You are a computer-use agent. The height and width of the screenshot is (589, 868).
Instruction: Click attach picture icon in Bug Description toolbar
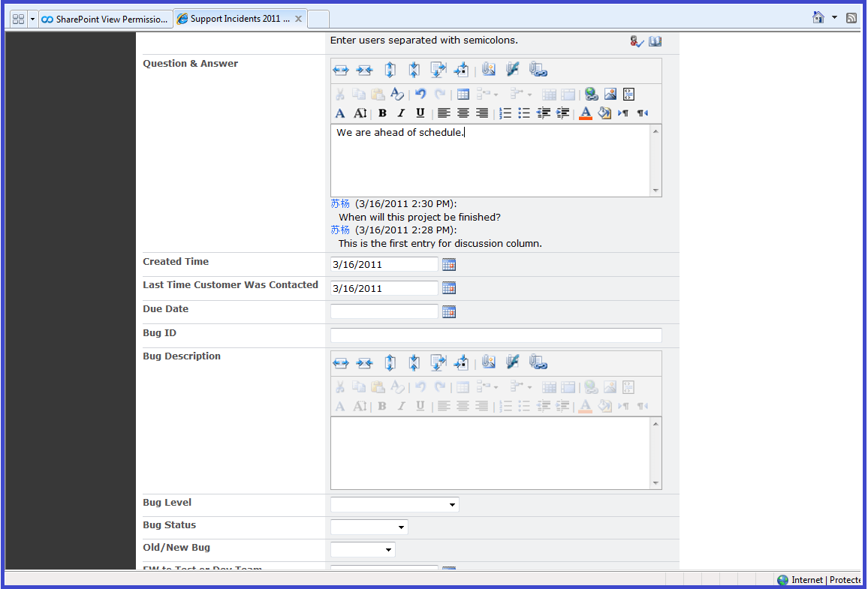point(488,362)
